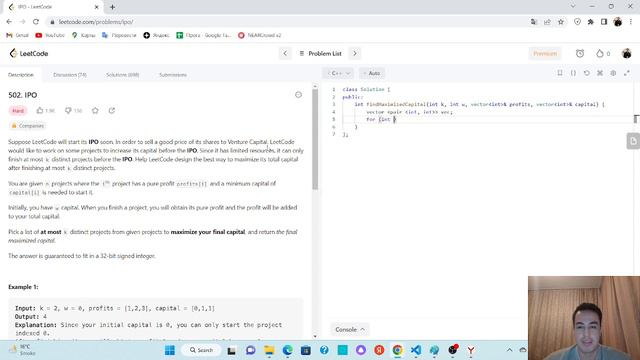The width and height of the screenshot is (640, 360).
Task: Switch to the Description tab
Action: click(x=21, y=75)
